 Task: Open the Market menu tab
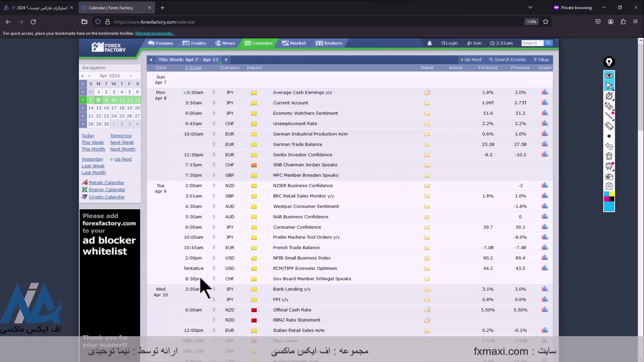pos(294,43)
